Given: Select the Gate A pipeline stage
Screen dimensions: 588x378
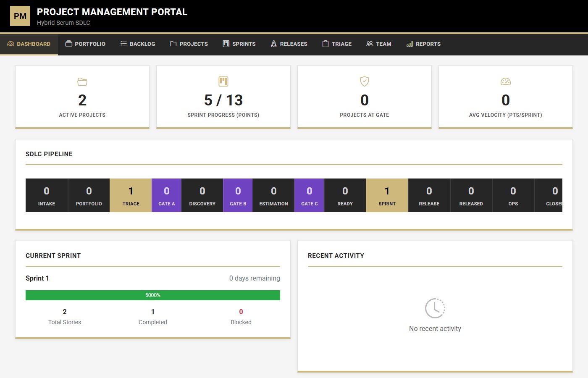Looking at the screenshot, I should (166, 195).
